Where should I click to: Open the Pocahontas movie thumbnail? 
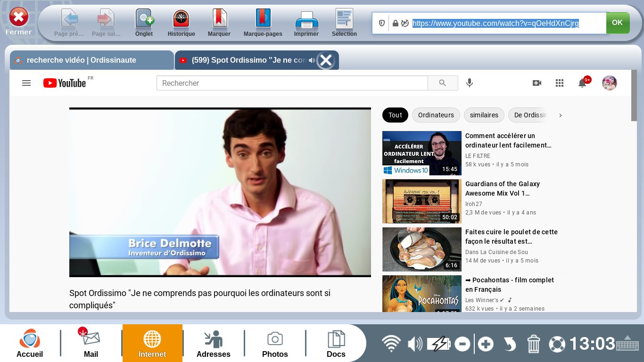(422, 293)
